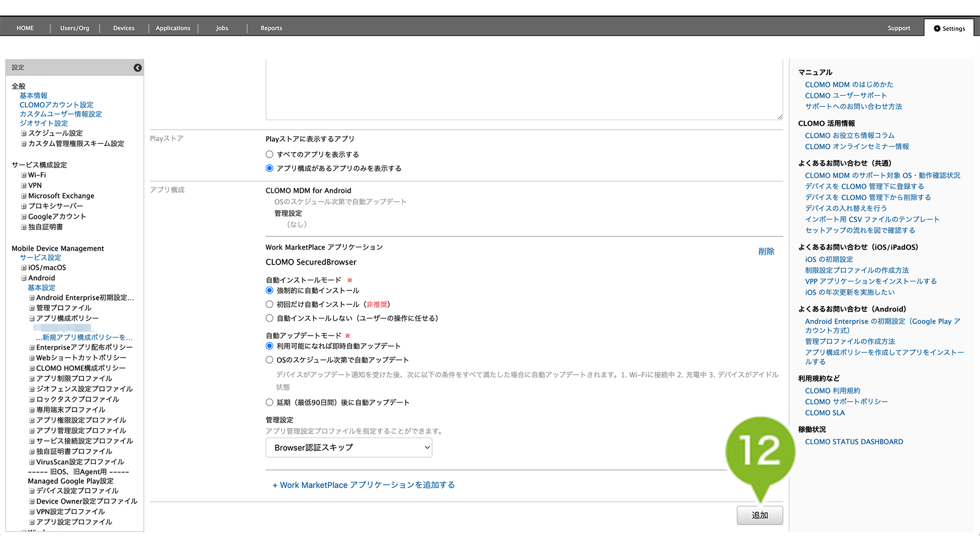Image resolution: width=980 pixels, height=551 pixels.
Task: Open 新規アプリ構成ポリシーを… link
Action: pos(84,337)
